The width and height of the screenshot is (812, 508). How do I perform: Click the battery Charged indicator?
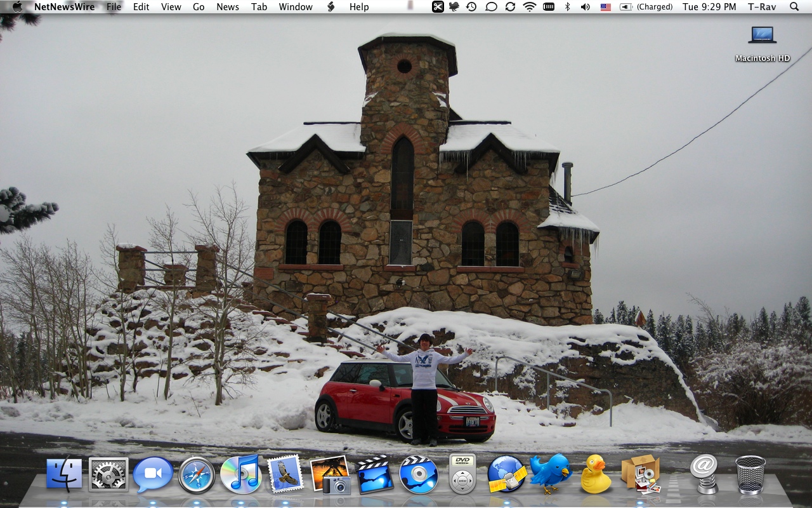coord(646,7)
